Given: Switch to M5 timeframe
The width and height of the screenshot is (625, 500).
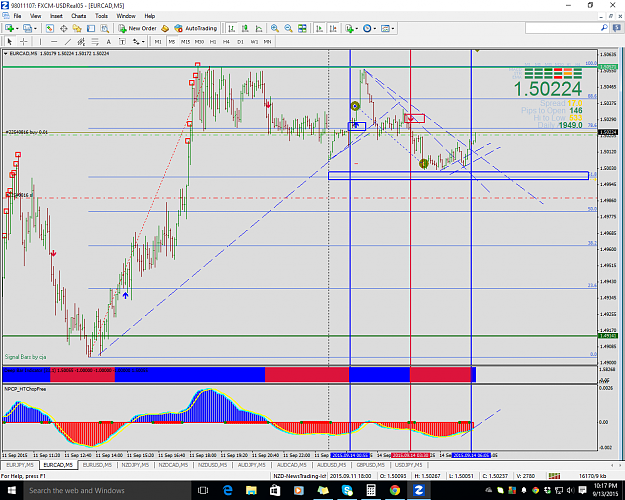Looking at the screenshot, I should pos(172,41).
